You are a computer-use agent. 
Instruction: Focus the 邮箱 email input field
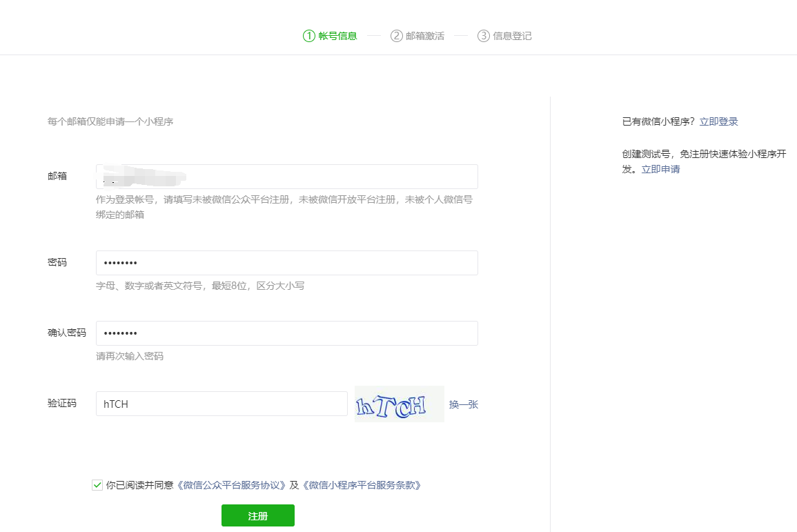(x=286, y=177)
